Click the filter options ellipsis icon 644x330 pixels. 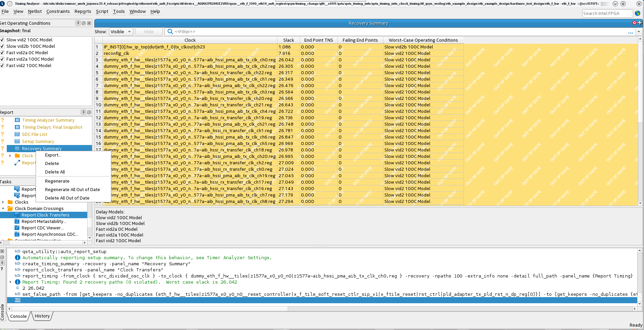coord(630,32)
